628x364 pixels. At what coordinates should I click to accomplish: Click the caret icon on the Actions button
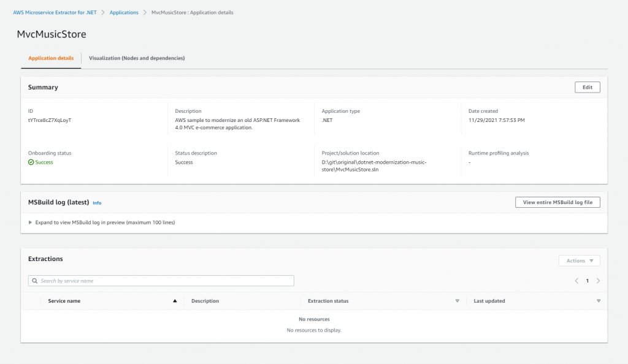(x=592, y=260)
